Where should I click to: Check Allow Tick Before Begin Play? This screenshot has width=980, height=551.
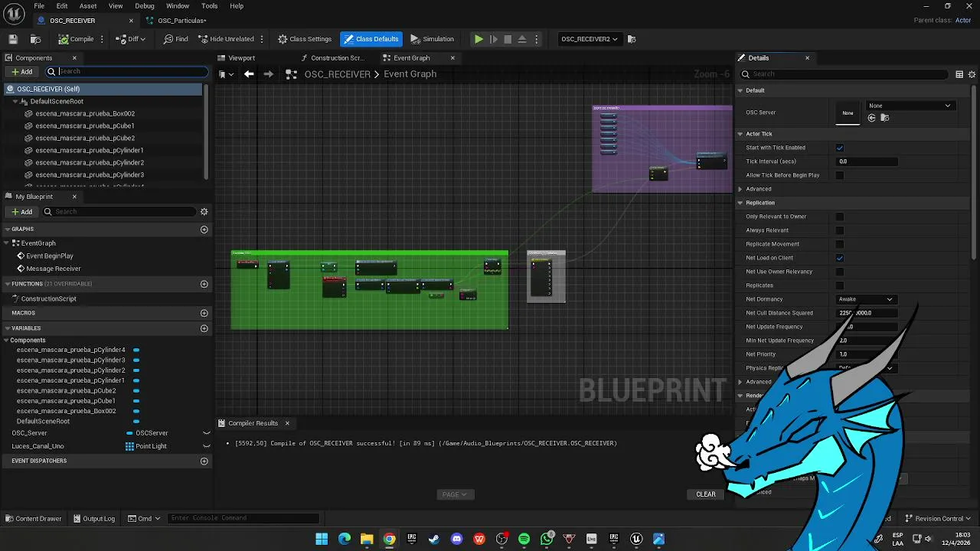click(840, 175)
